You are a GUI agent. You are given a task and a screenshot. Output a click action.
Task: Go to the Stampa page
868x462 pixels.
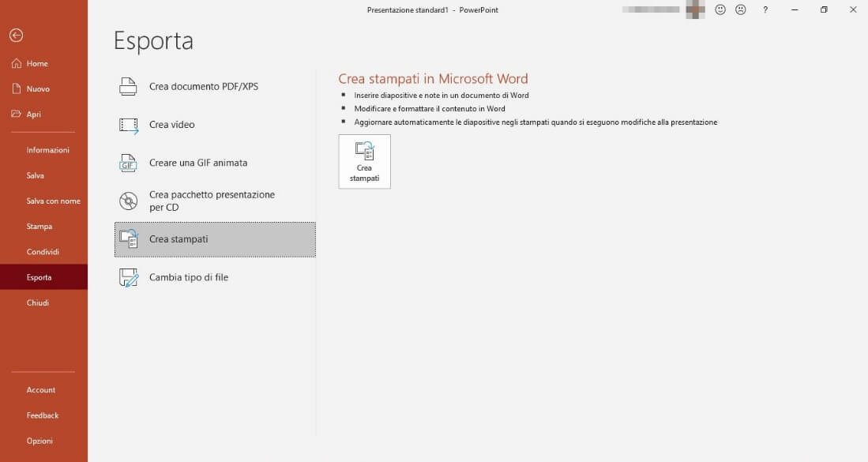coord(39,227)
